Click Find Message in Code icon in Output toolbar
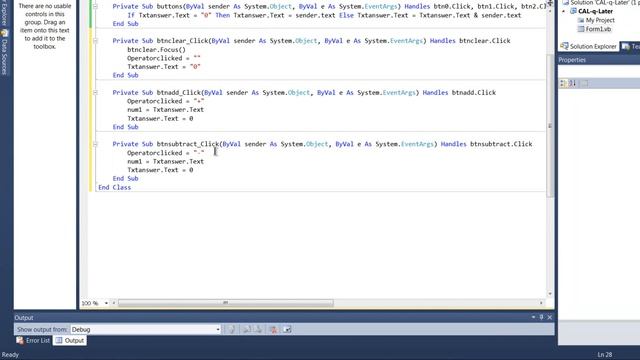640x360 pixels. 231,329
